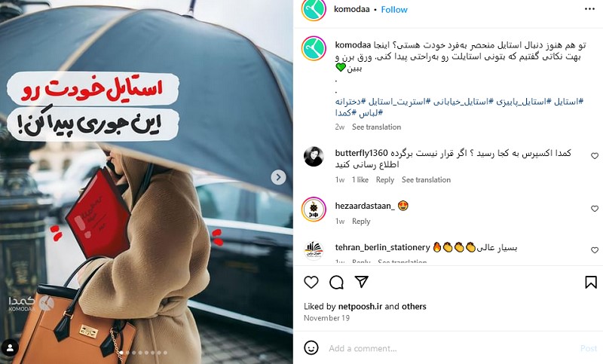Reply to butterfly1360's comment
Image resolution: width=603 pixels, height=364 pixels.
coord(385,180)
